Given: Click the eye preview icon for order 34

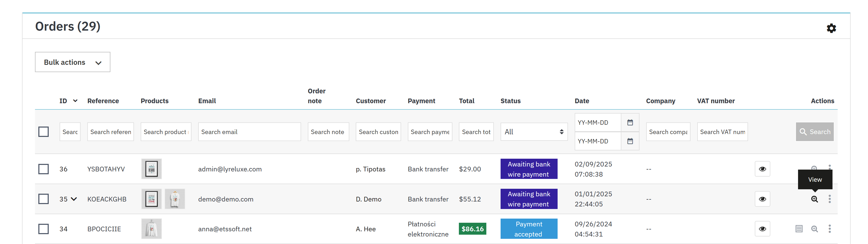Looking at the screenshot, I should point(762,229).
